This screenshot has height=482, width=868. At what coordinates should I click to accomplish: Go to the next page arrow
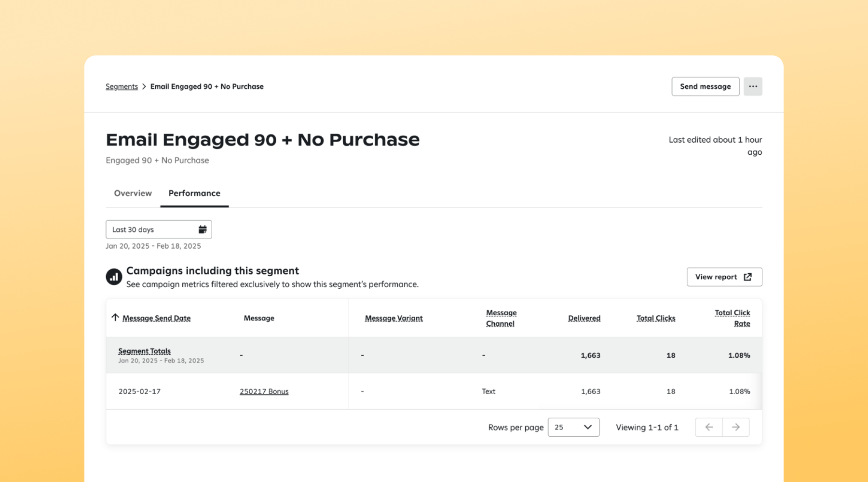pos(736,427)
